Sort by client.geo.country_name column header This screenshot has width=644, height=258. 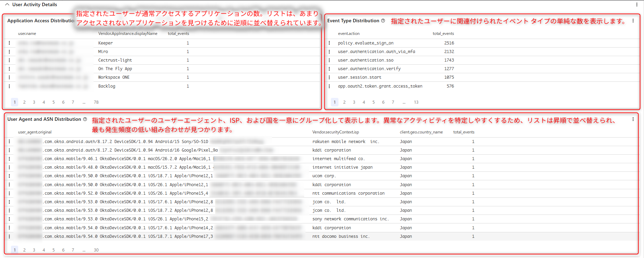pos(421,132)
